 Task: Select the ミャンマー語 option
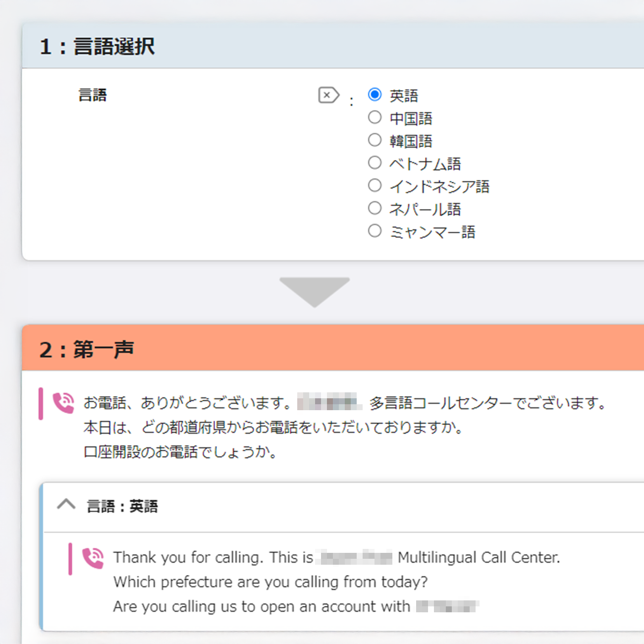(375, 230)
